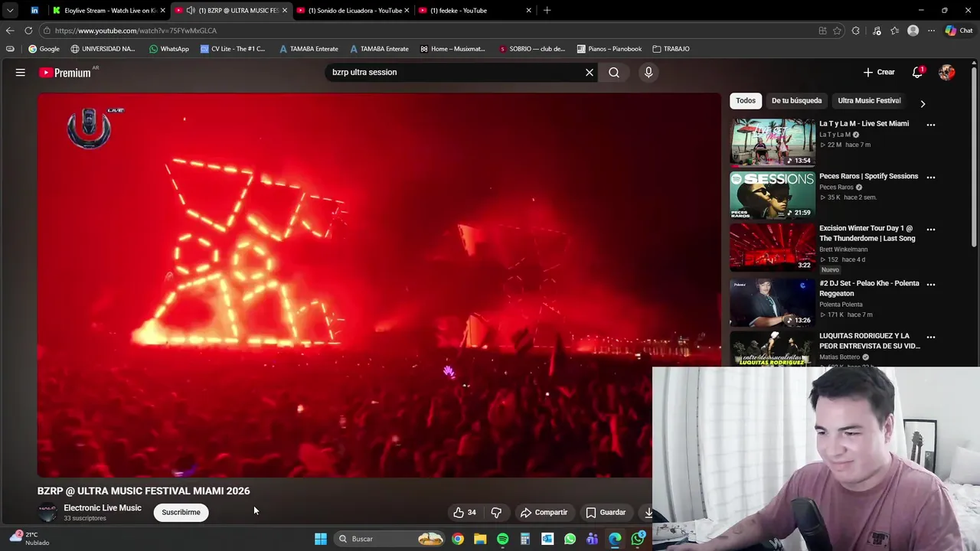Open 'La T y La M - Live Set Miami' thumbnail
This screenshot has width=980, height=551.
773,142
